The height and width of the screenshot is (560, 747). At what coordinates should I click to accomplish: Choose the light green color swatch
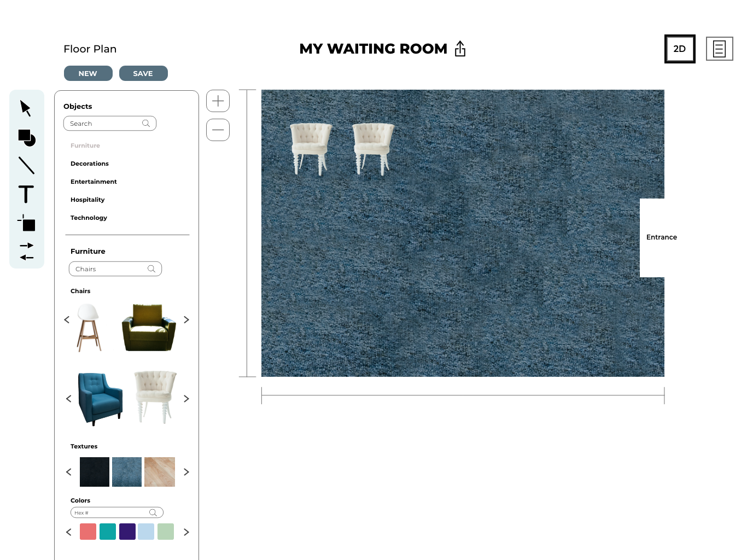coord(166,532)
